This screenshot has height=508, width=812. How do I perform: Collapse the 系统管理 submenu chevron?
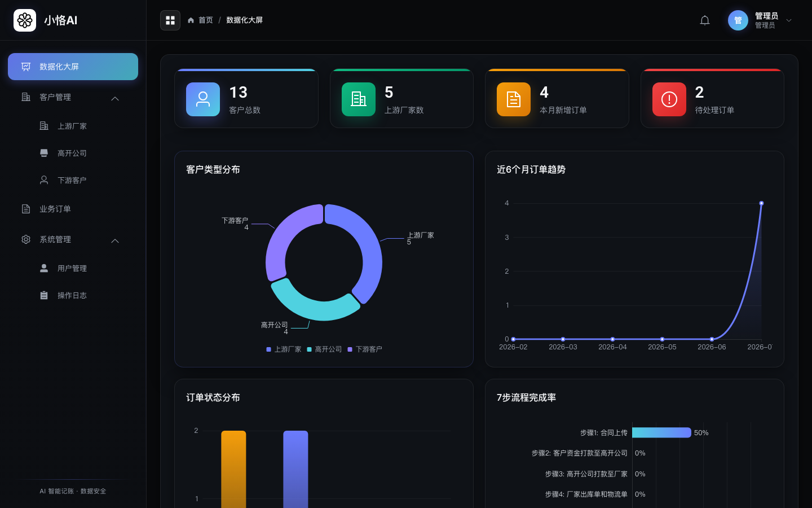pyautogui.click(x=115, y=240)
